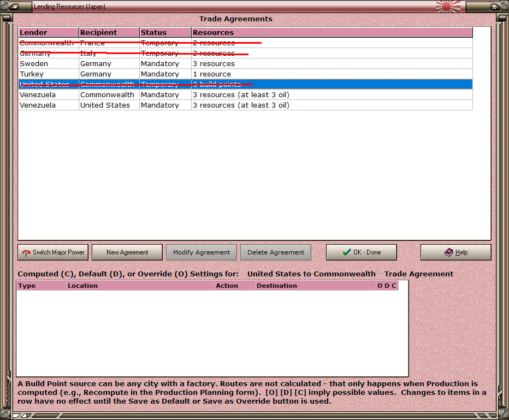Click Type column header in settings table
The height and width of the screenshot is (420, 509).
coord(41,286)
